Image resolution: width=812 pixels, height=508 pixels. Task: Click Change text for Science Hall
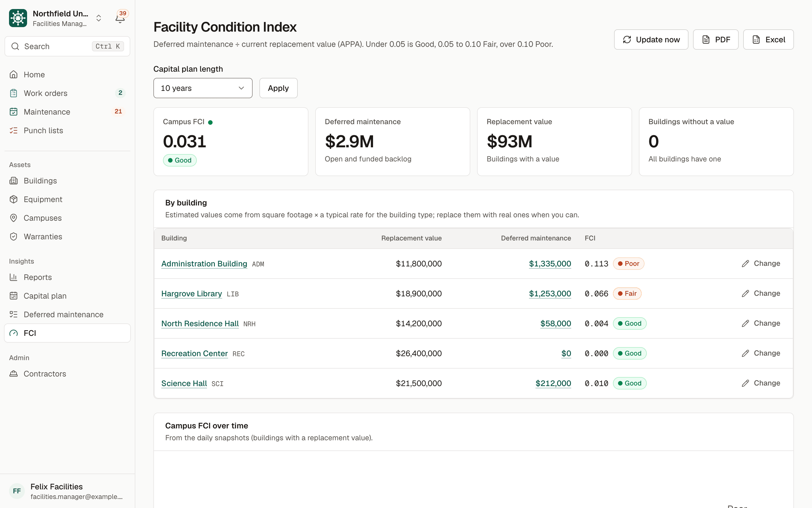[767, 383]
